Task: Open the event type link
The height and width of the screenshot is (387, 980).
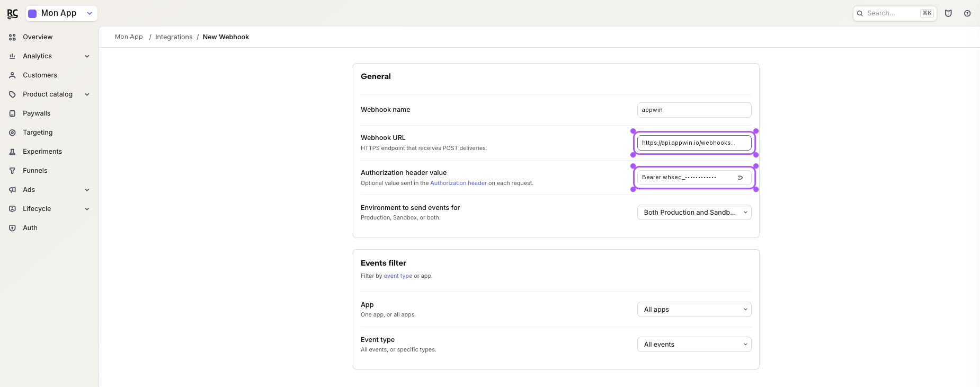Action: (398, 276)
